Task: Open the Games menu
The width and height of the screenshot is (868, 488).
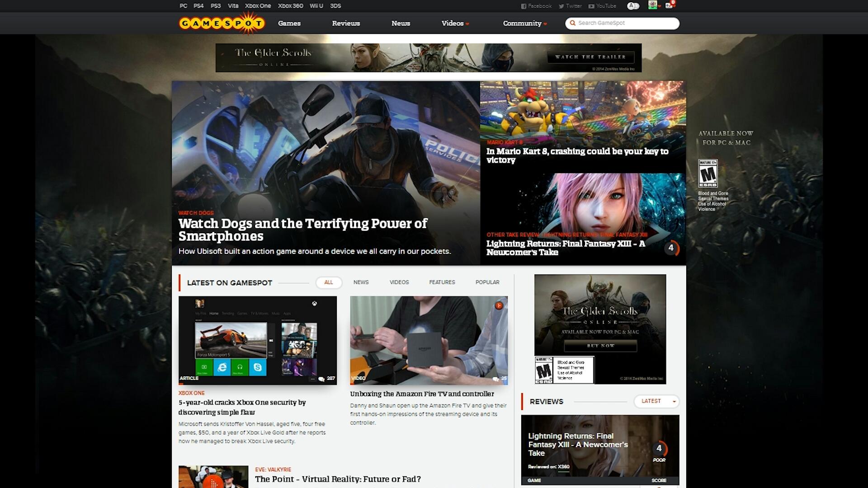Action: [289, 23]
